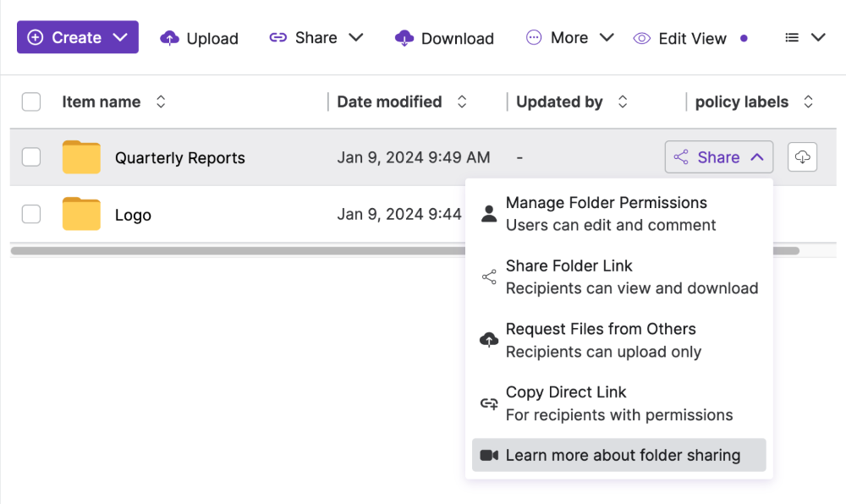Click the Logo folder icon
The image size is (846, 504).
click(x=81, y=215)
